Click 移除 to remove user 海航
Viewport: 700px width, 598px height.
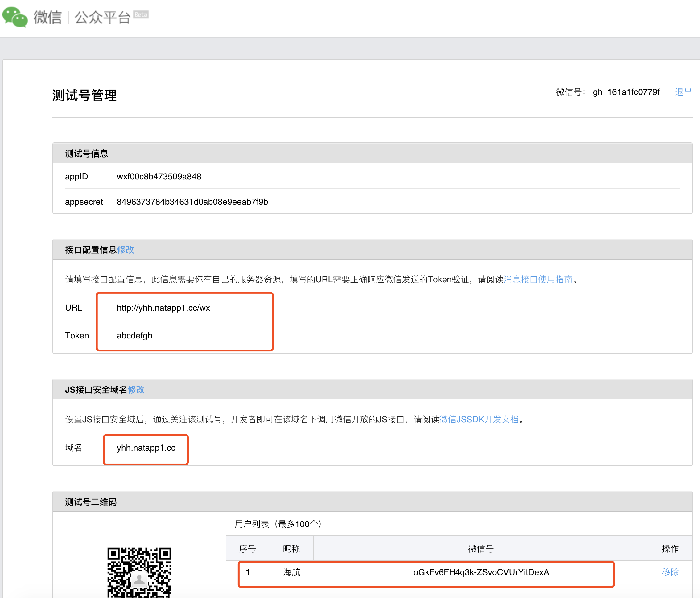[670, 572]
